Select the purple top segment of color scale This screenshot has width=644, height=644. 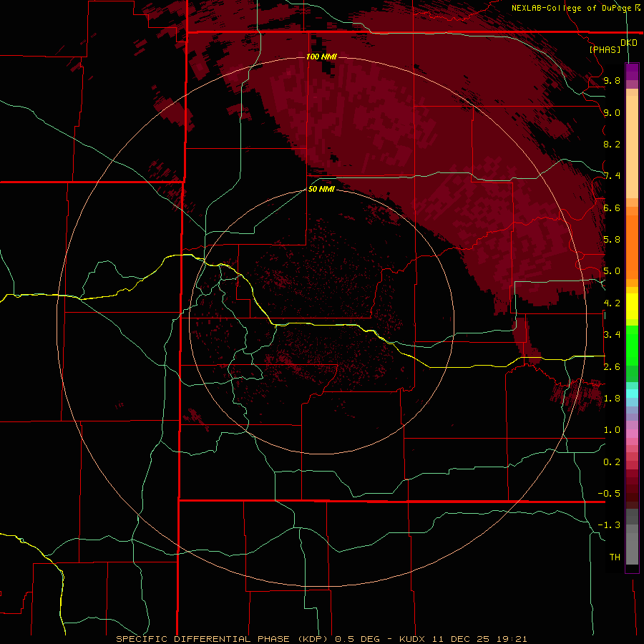632,72
